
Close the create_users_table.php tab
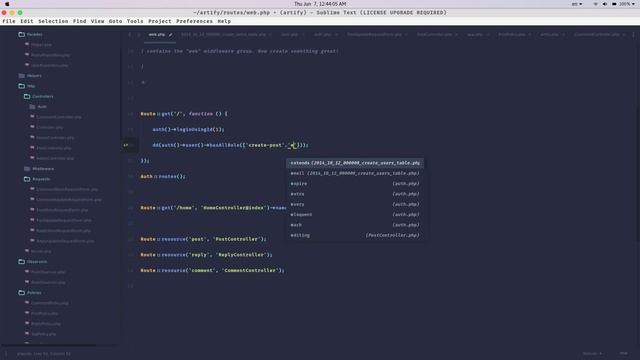(270, 35)
